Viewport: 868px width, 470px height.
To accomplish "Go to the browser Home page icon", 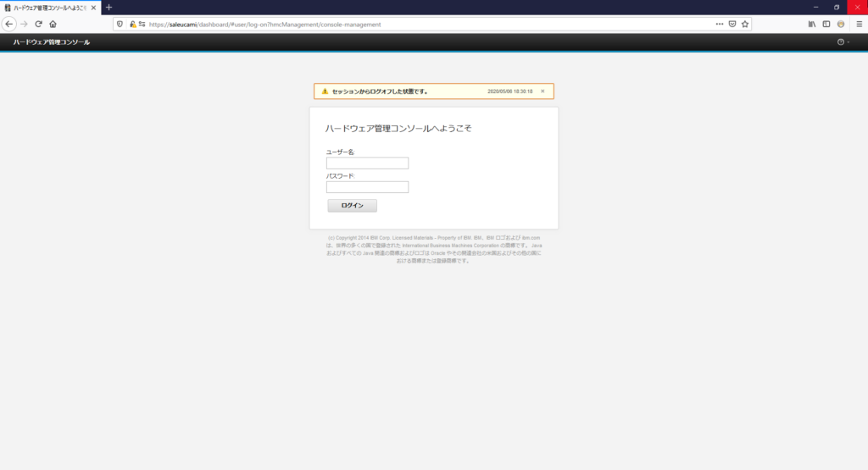I will point(53,25).
